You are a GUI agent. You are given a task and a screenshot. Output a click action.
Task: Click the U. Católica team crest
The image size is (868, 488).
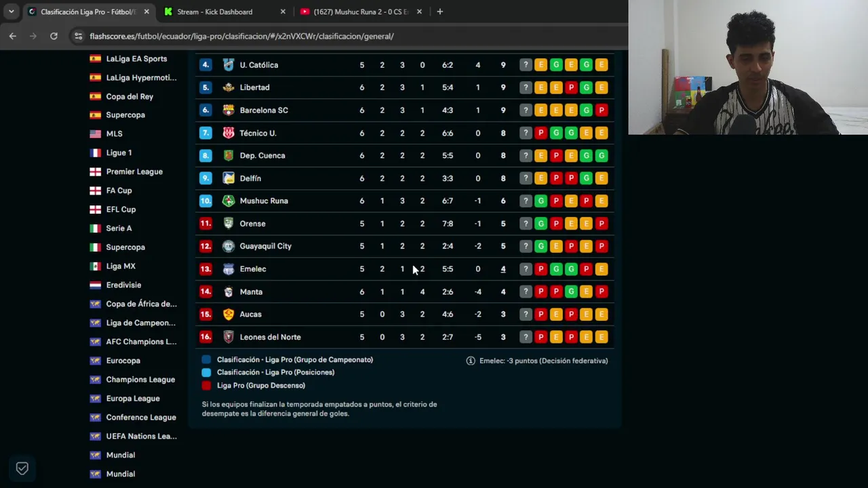[229, 65]
